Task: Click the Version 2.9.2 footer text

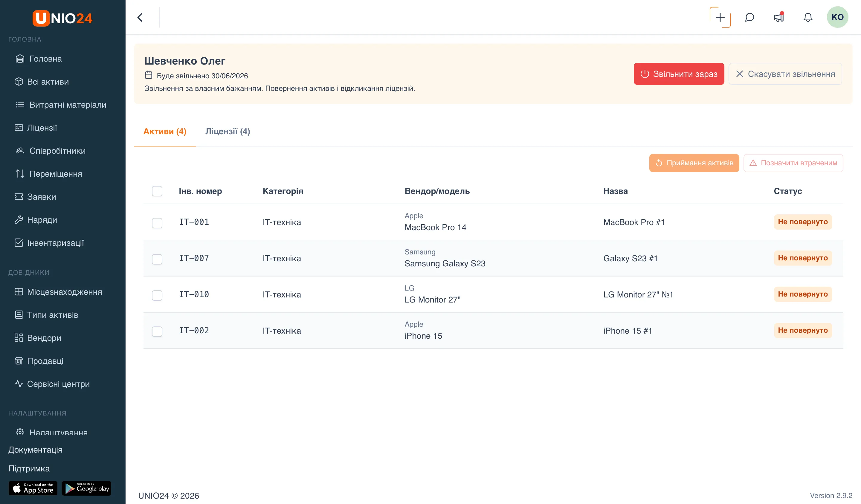Action: point(831,495)
